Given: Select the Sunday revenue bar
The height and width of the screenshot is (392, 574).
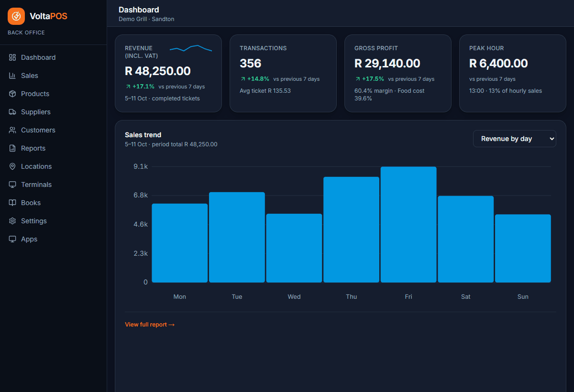Looking at the screenshot, I should (x=523, y=249).
